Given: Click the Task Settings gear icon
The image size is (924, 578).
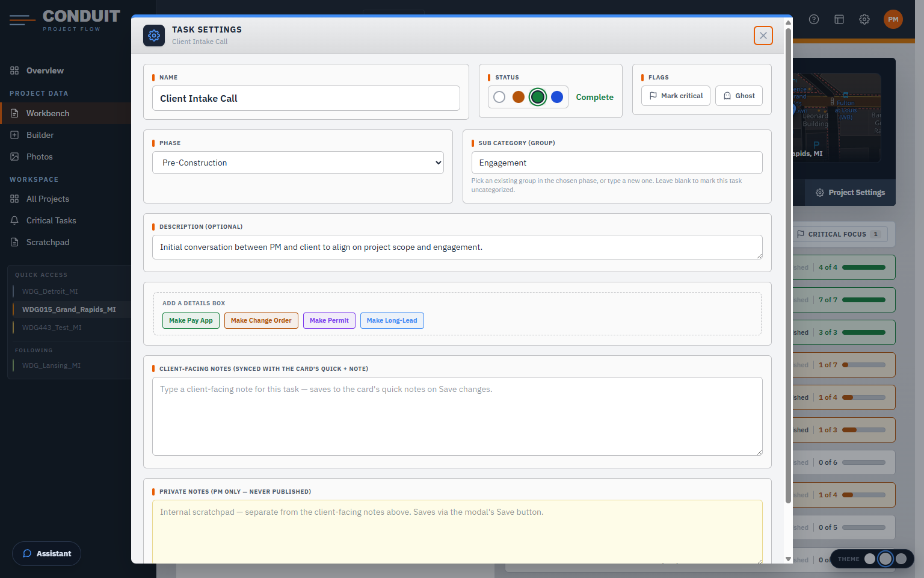Looking at the screenshot, I should (x=154, y=36).
